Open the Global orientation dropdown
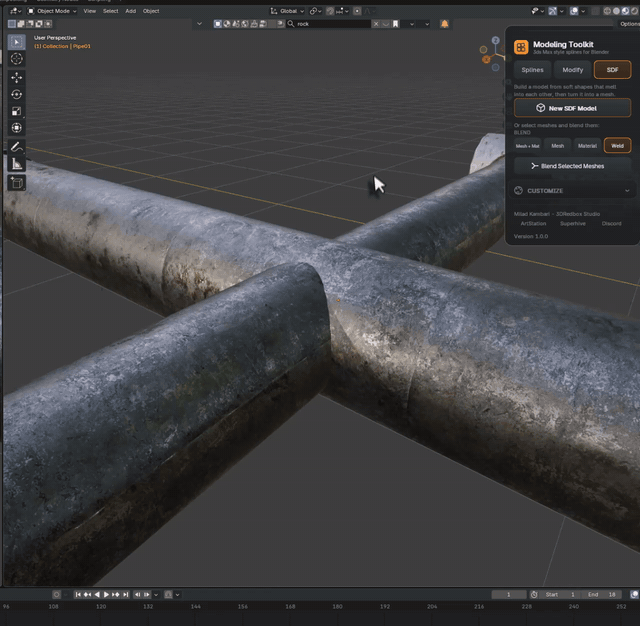The height and width of the screenshot is (626, 640). [287, 11]
